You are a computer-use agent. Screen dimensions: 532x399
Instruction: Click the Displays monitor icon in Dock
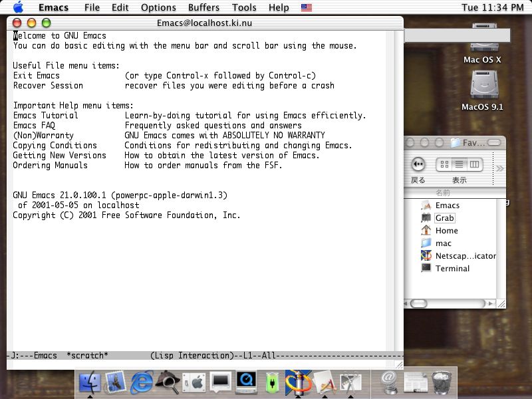coord(221,383)
